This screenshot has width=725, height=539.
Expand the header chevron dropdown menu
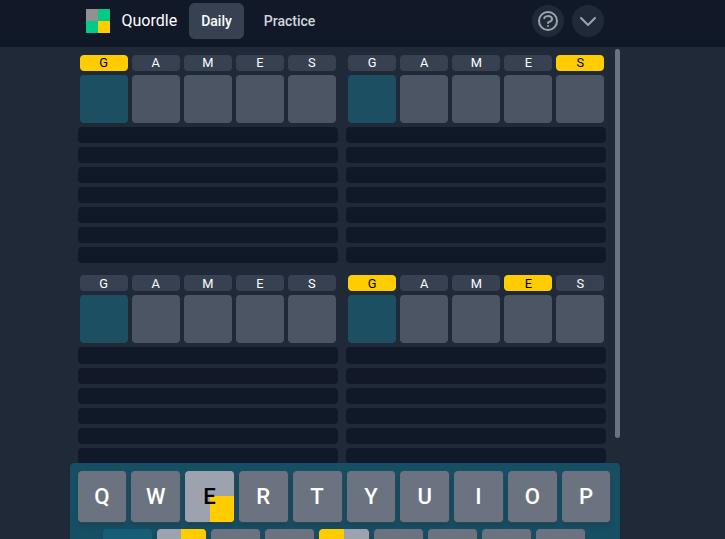[588, 21]
